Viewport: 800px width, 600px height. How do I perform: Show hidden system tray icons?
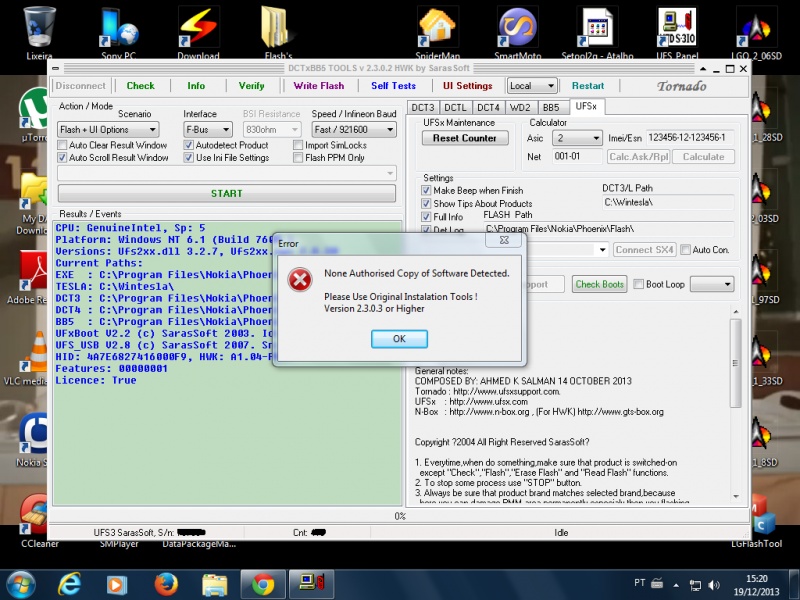[x=676, y=585]
